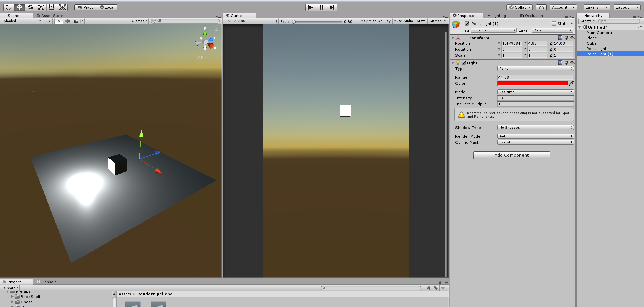Toggle Mute Audio in Game view
This screenshot has width=644, height=307.
(403, 21)
